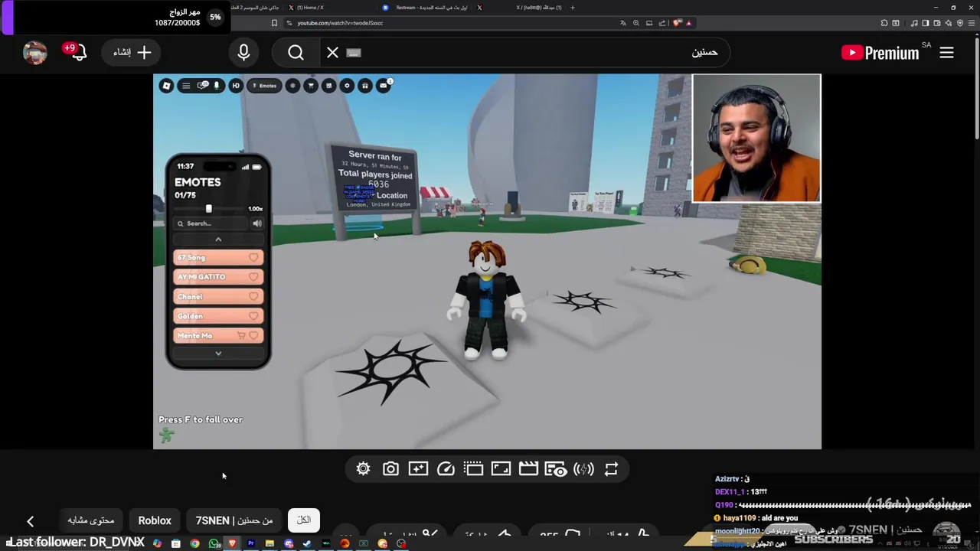Clear the search text with X
This screenshot has width=980, height=551.
(332, 53)
